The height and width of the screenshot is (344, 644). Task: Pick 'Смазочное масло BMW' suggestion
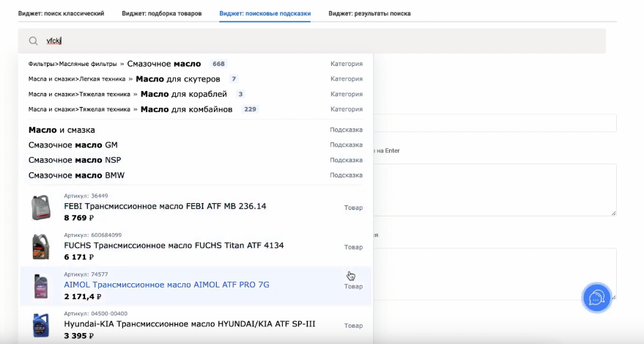click(76, 175)
